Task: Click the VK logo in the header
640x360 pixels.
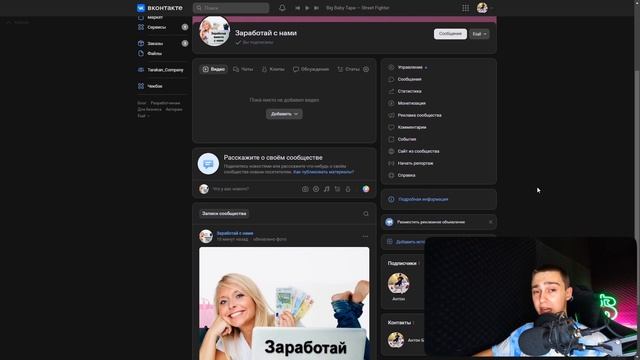Action: coord(160,8)
